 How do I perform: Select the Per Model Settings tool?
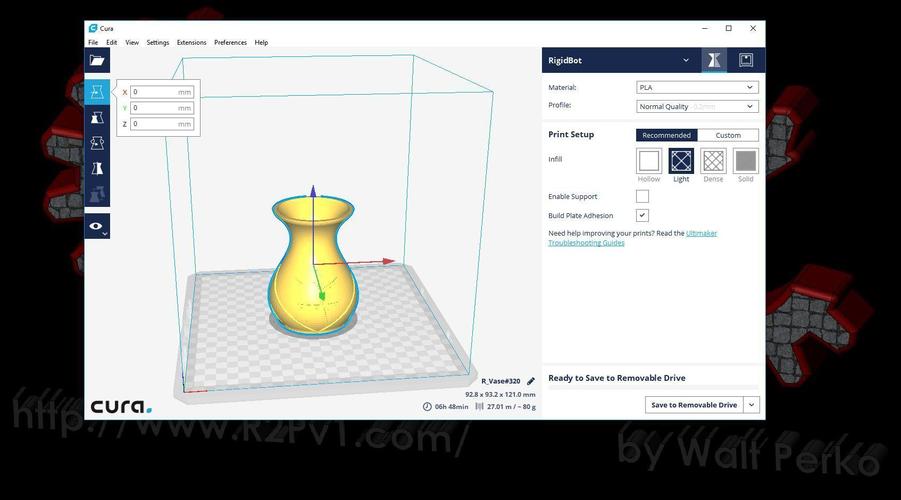(x=97, y=194)
